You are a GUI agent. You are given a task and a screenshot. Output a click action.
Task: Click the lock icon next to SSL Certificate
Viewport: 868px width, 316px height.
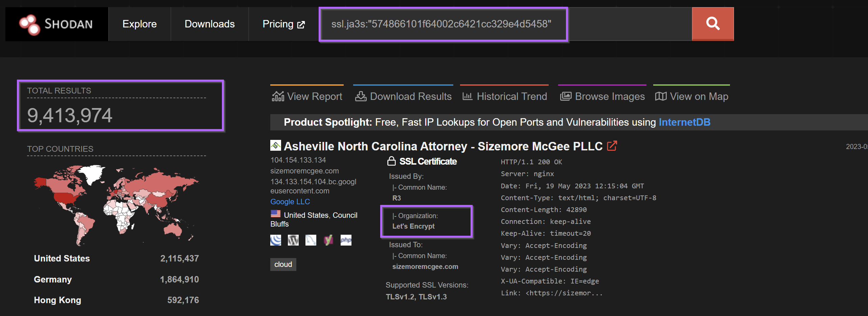click(x=391, y=161)
